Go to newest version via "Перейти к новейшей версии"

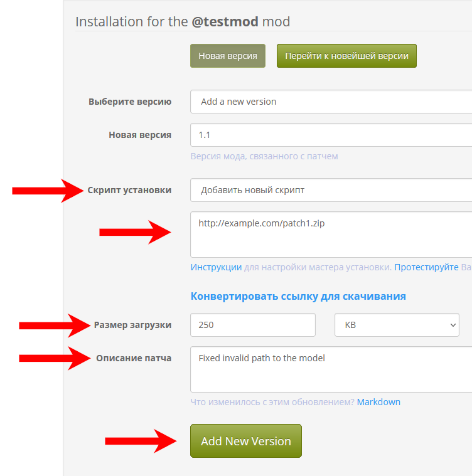[346, 56]
